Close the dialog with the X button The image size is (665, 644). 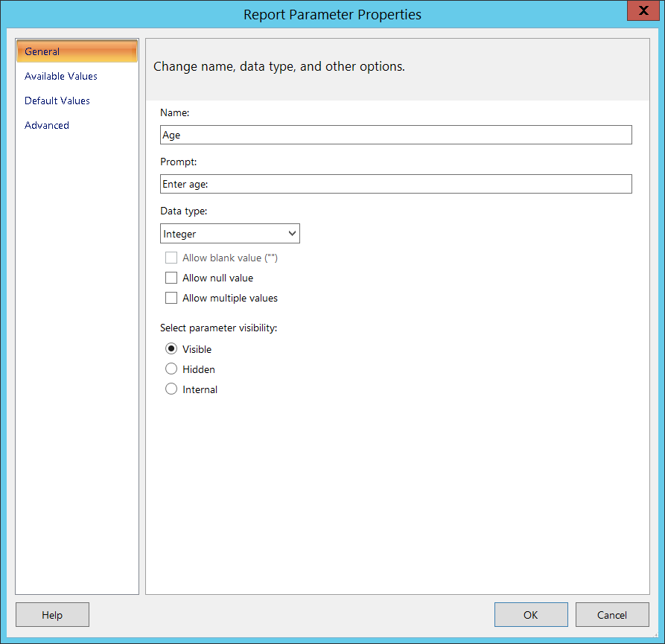tap(643, 10)
